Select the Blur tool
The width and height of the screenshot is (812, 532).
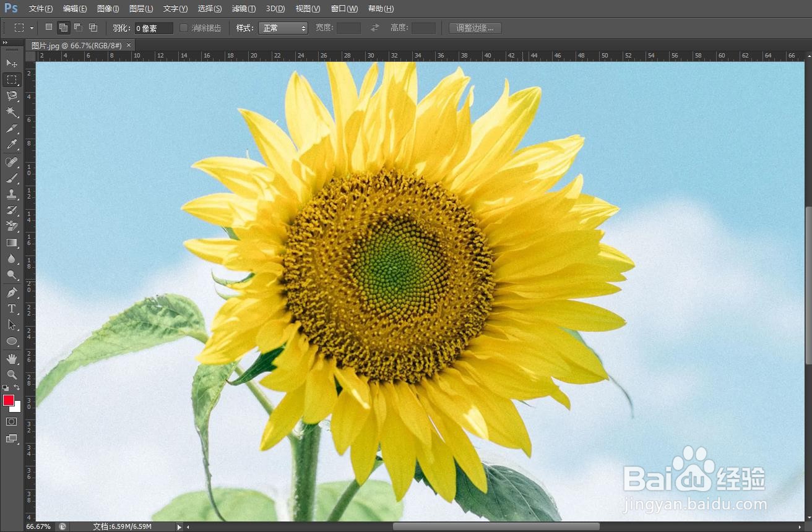click(x=12, y=259)
